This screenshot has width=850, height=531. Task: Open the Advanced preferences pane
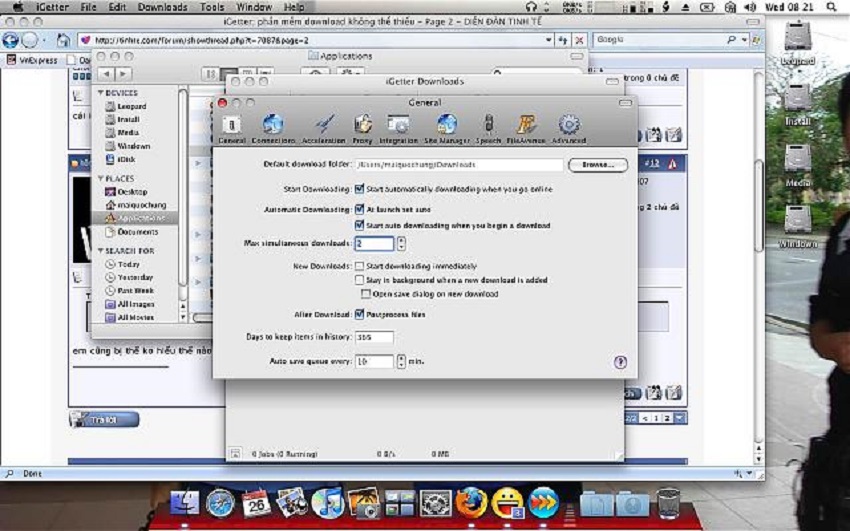pyautogui.click(x=569, y=129)
